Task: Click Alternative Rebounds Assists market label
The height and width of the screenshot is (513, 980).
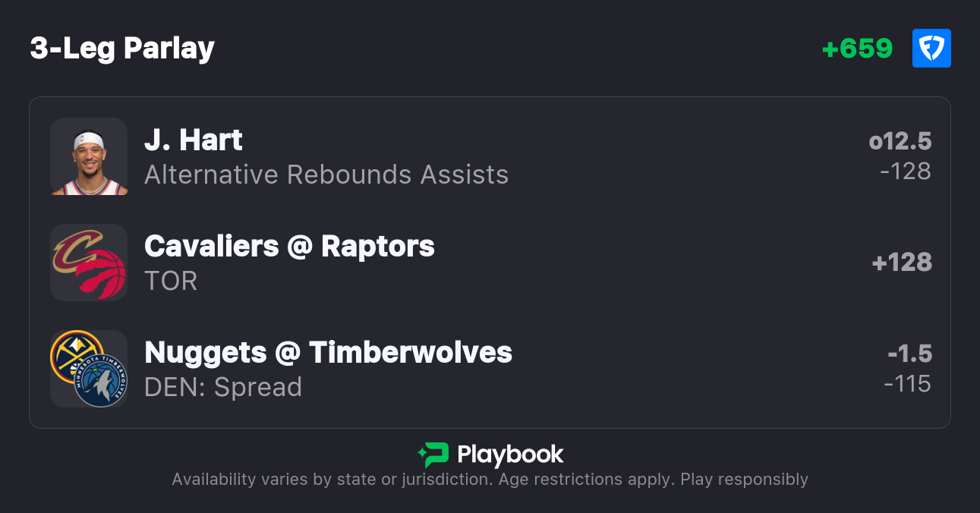Action: click(326, 175)
